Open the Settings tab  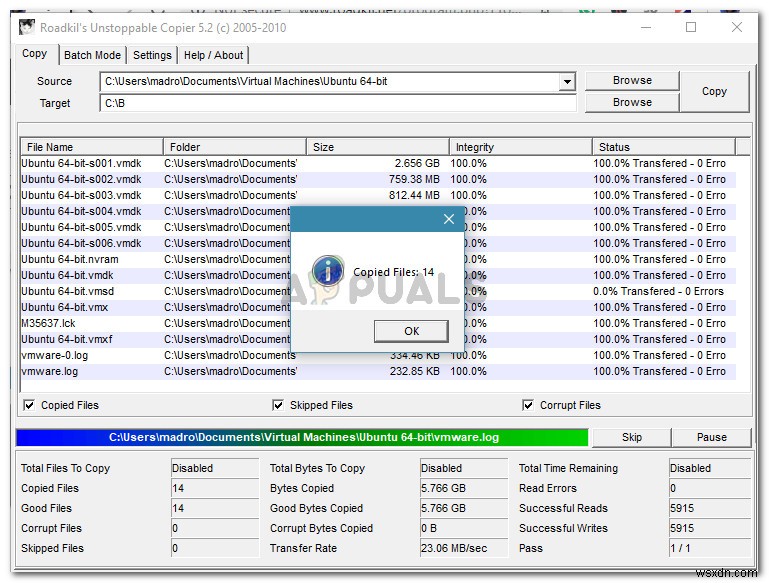152,55
